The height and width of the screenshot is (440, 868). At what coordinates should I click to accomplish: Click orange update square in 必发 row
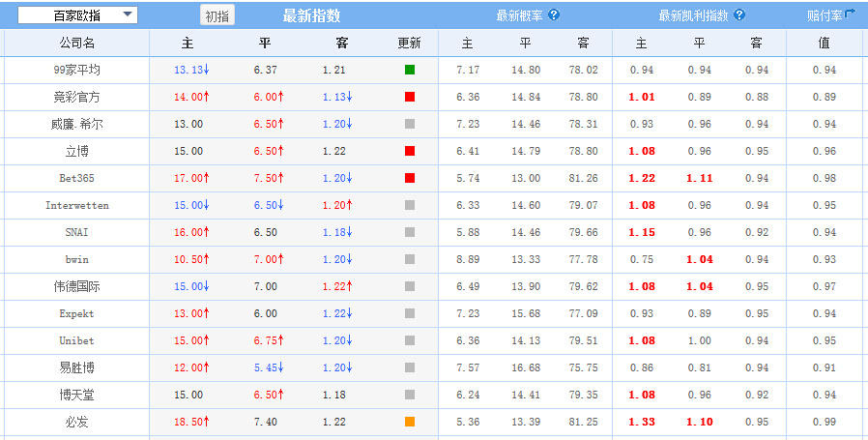pos(410,423)
